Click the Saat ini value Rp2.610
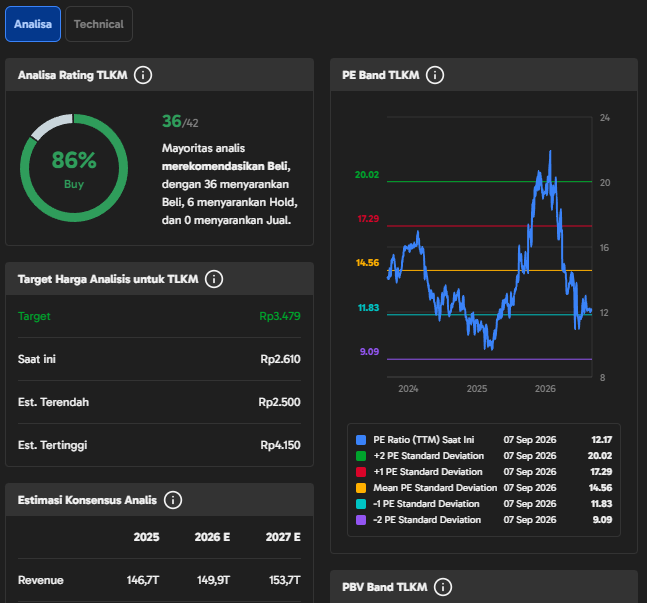The height and width of the screenshot is (603, 647). [280, 359]
